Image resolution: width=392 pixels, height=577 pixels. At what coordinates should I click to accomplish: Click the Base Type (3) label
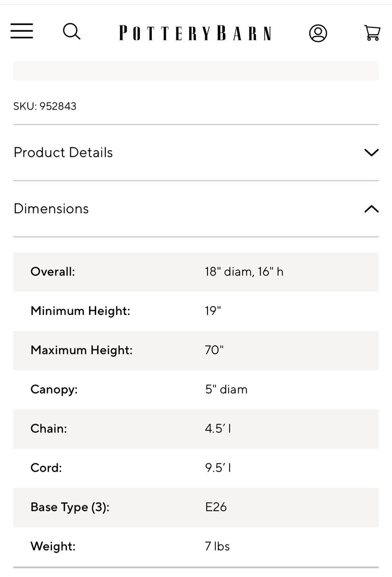70,507
